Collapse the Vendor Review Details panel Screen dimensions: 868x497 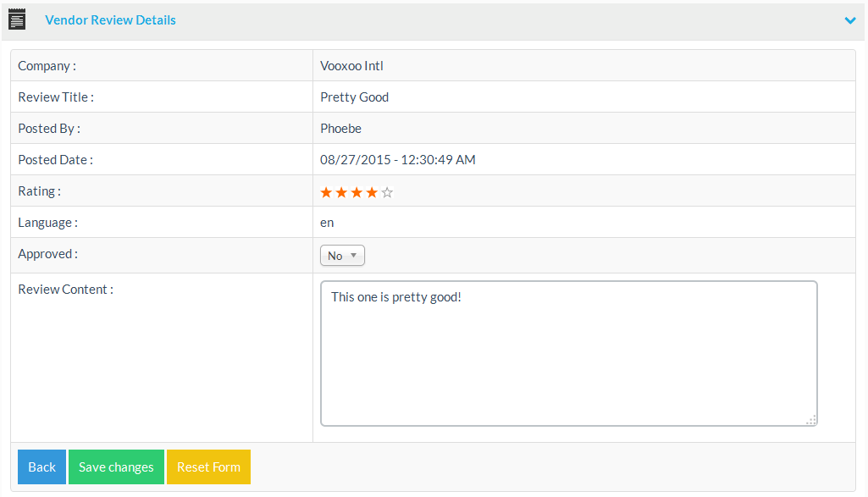tap(850, 20)
